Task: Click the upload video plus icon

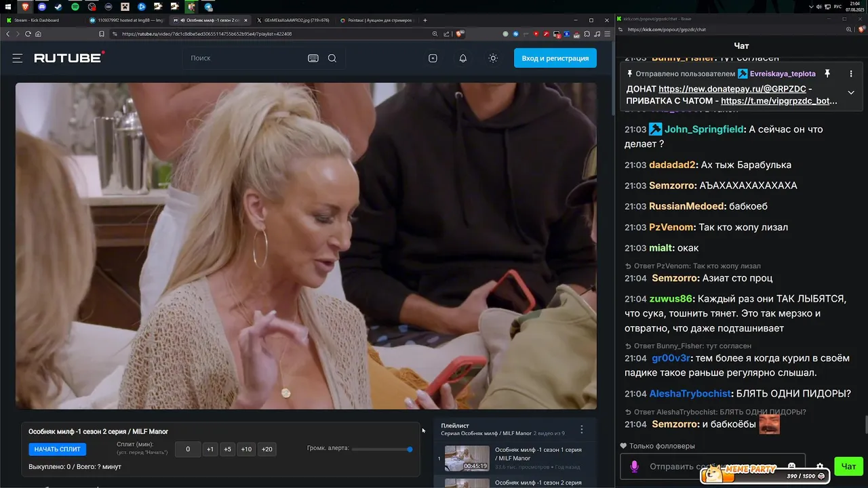Action: coord(433,58)
